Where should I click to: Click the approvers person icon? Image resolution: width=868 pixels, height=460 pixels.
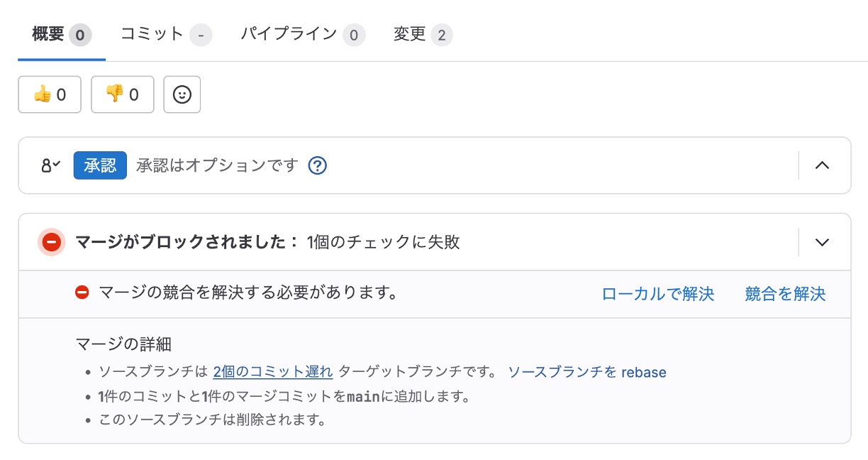click(51, 165)
